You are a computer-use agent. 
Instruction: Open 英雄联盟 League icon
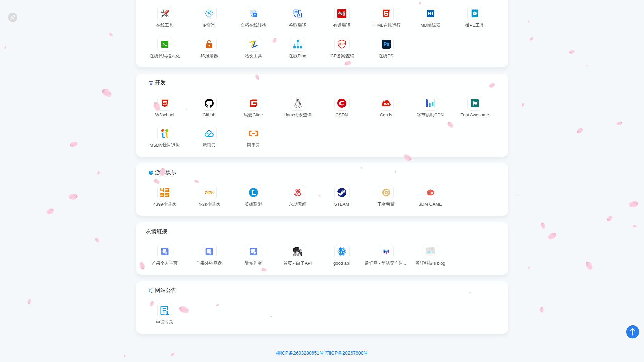(x=253, y=193)
